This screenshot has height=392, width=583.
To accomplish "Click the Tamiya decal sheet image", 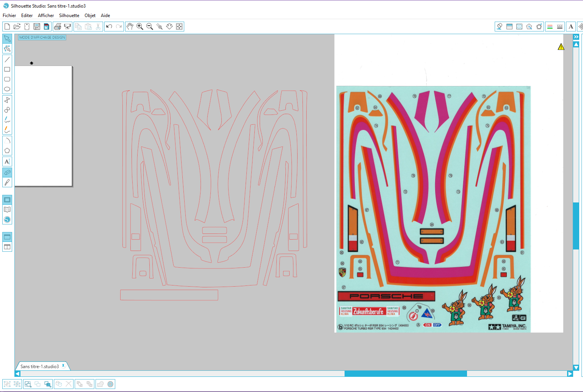I will (x=433, y=209).
